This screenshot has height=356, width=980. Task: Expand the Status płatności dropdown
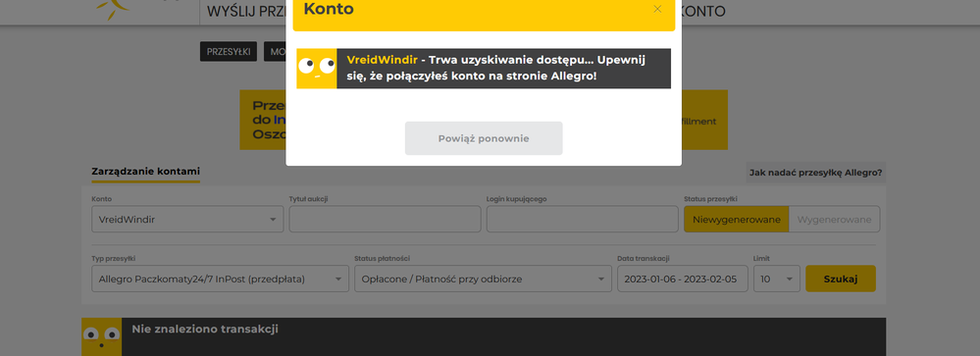click(483, 280)
